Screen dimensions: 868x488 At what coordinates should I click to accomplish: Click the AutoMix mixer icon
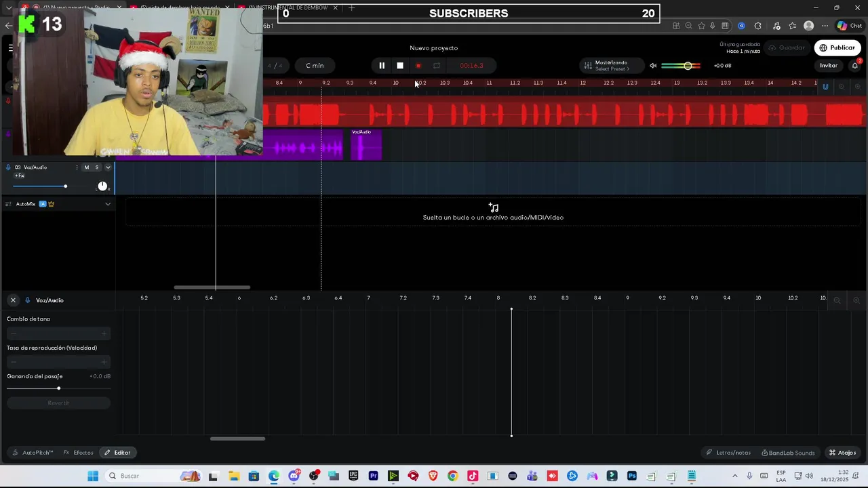click(8, 204)
